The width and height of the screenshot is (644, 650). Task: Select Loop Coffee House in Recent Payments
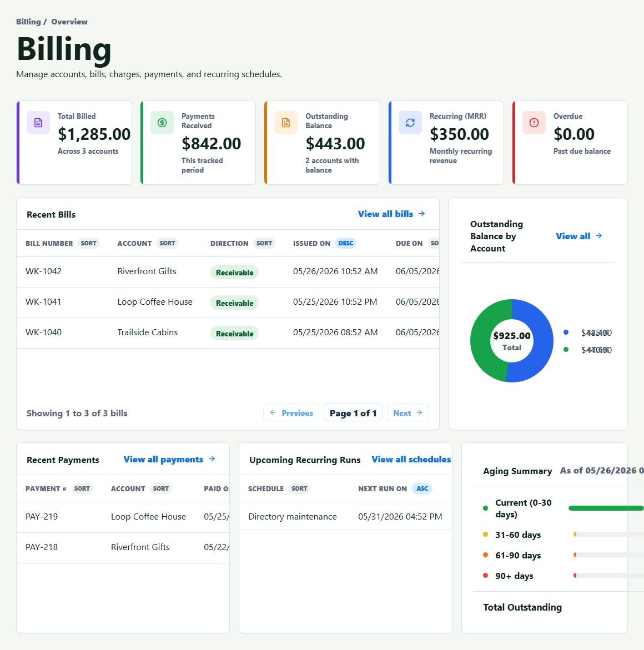pyautogui.click(x=148, y=517)
